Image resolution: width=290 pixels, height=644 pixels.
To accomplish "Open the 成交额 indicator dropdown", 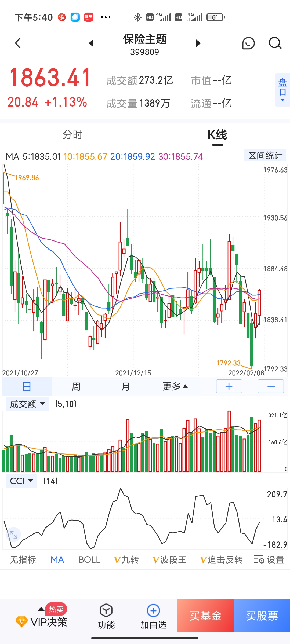I will (27, 404).
